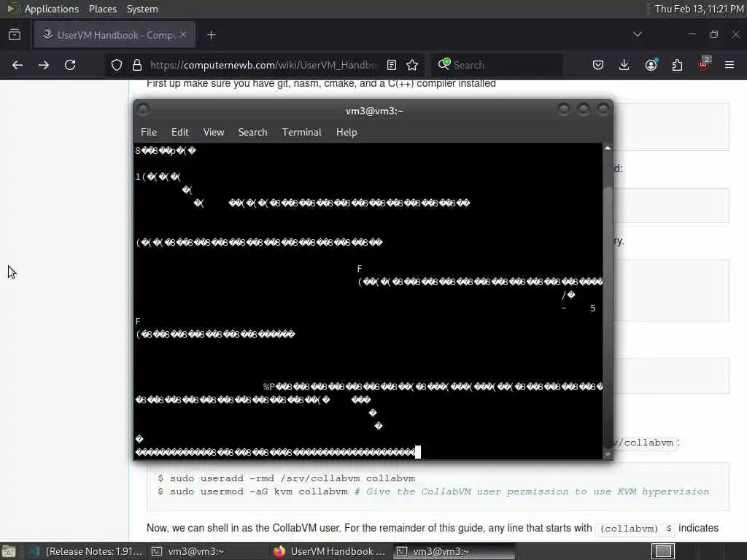This screenshot has width=747, height=560.
Task: Click the '(collabvm) $' inline code text
Action: coord(635,529)
